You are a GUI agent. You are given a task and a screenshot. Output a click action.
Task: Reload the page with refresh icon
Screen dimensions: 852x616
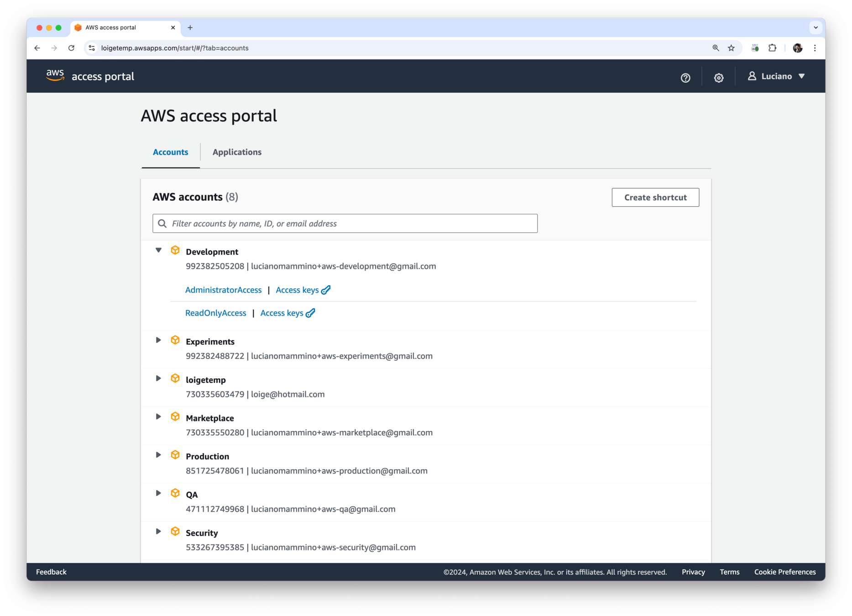pos(71,48)
